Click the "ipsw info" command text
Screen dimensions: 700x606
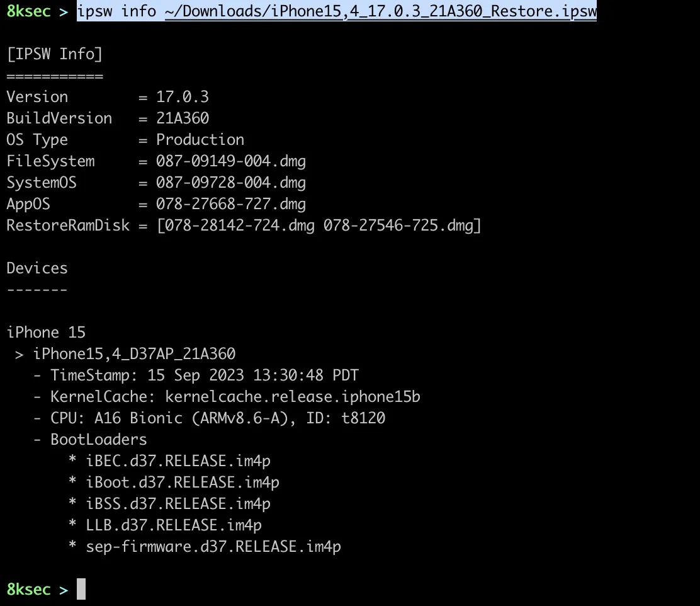tap(117, 12)
